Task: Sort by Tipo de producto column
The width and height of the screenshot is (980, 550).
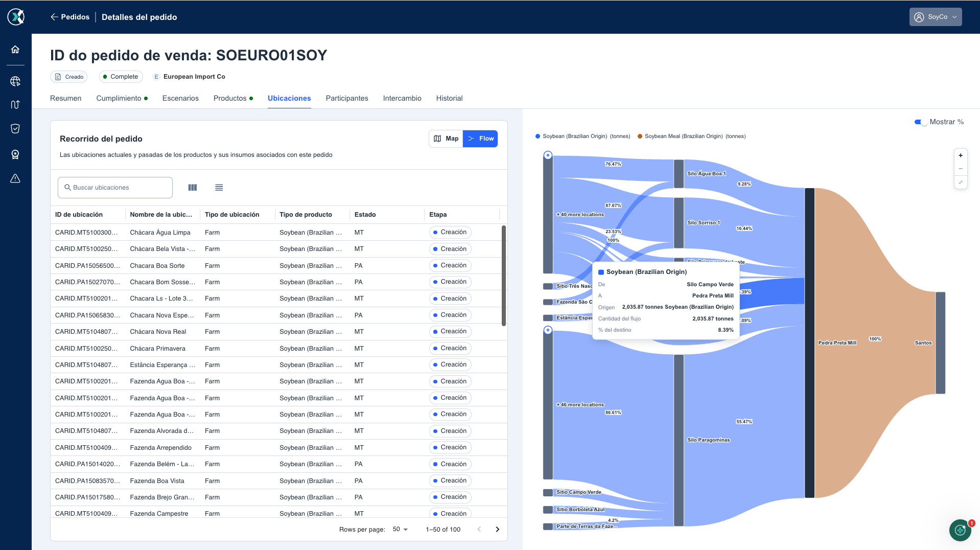Action: click(306, 215)
